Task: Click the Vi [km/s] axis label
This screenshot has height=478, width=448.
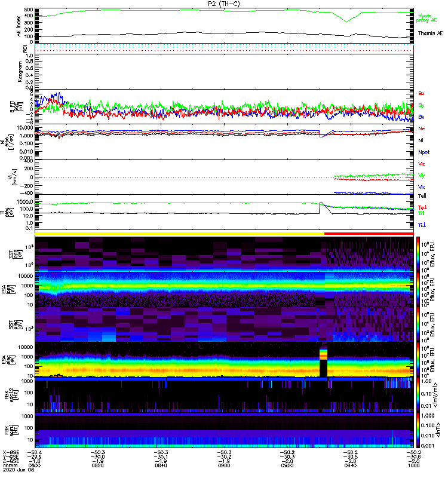Action: click(x=14, y=177)
